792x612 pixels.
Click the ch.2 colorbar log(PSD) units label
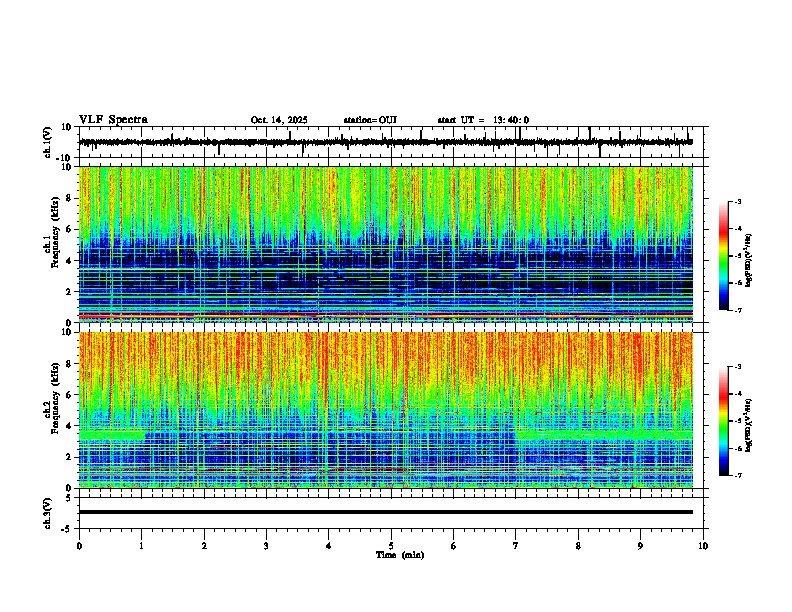click(749, 425)
